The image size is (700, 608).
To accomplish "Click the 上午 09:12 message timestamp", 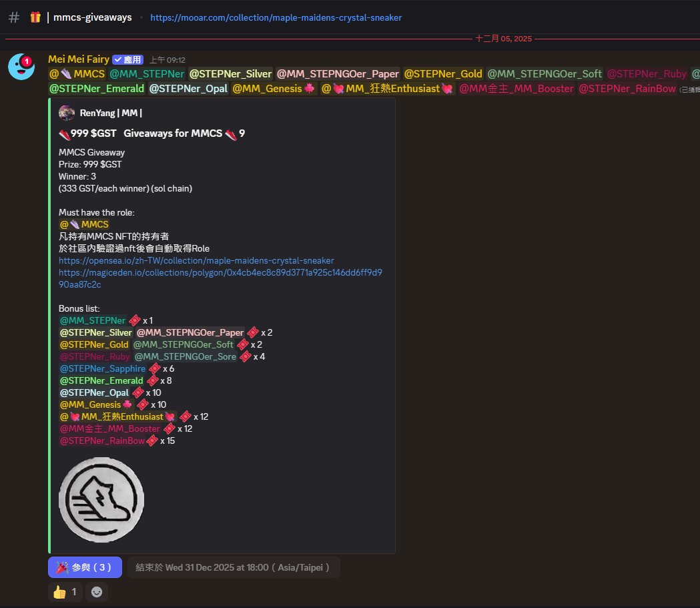I will tap(167, 60).
